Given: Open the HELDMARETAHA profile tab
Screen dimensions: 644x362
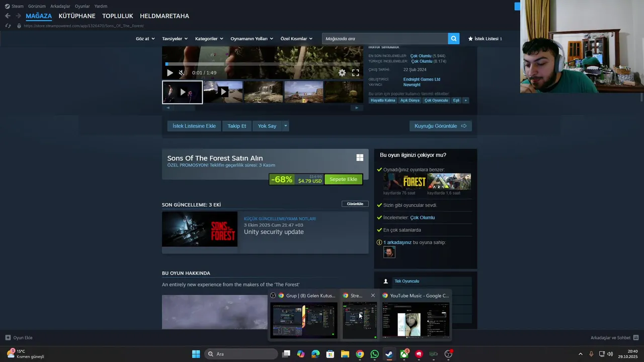Looking at the screenshot, I should tap(165, 16).
